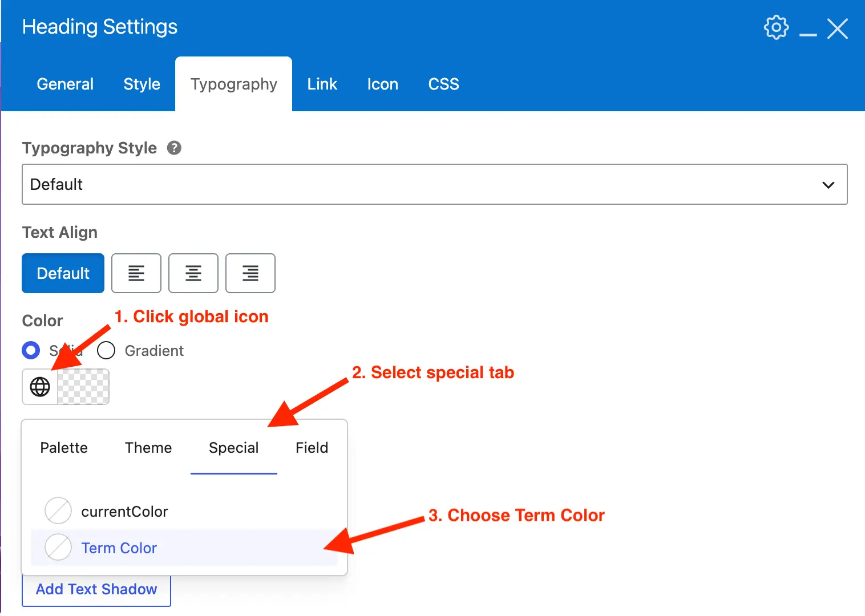Select the Typography tab

pos(234,84)
